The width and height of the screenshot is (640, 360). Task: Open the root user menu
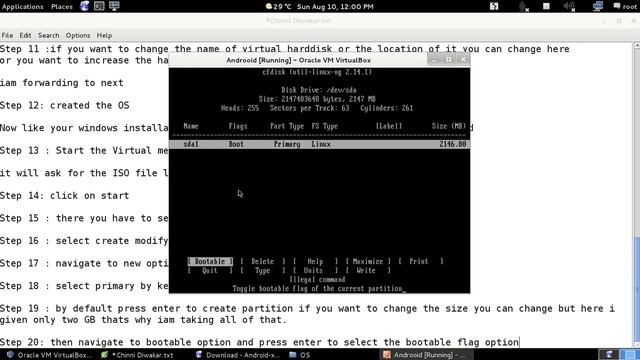point(625,7)
